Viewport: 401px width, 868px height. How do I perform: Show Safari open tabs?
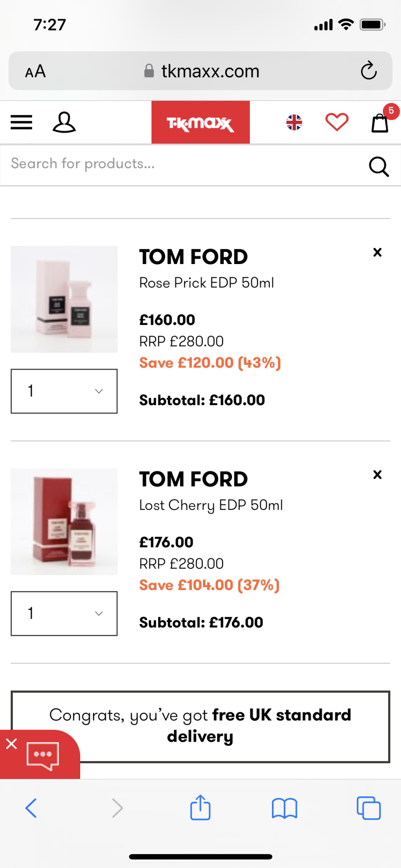(368, 808)
